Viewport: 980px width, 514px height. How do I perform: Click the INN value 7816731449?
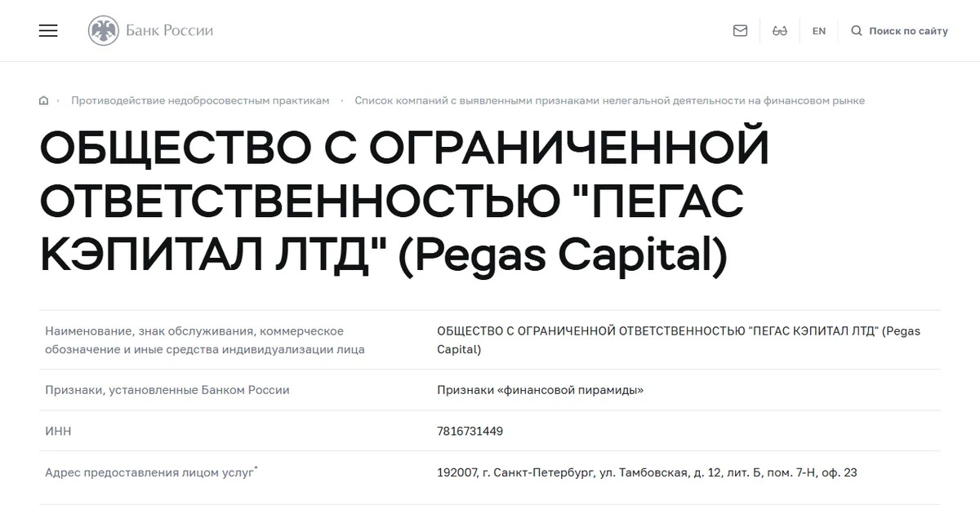click(x=470, y=431)
